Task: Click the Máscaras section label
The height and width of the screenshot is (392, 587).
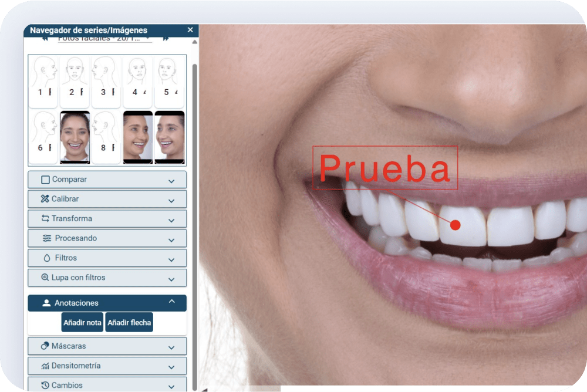Action: click(x=69, y=346)
